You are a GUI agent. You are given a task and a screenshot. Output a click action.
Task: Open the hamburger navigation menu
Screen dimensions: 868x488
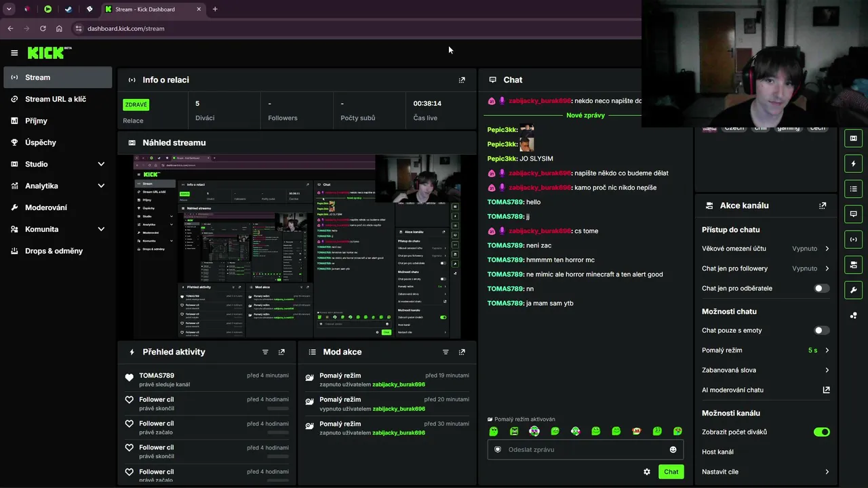pos(14,53)
